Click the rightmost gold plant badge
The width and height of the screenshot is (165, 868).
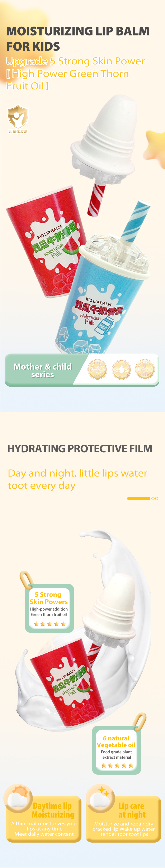[145, 369]
